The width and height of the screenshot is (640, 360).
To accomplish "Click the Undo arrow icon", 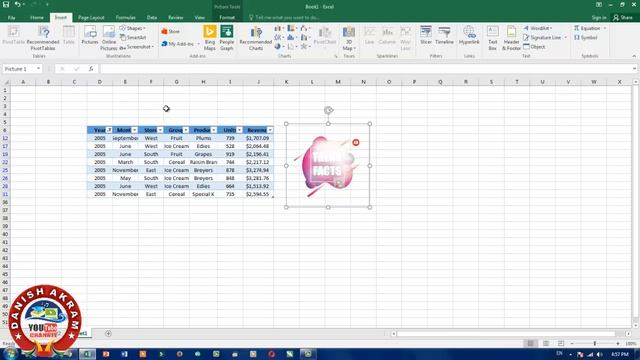I will pos(17,4).
